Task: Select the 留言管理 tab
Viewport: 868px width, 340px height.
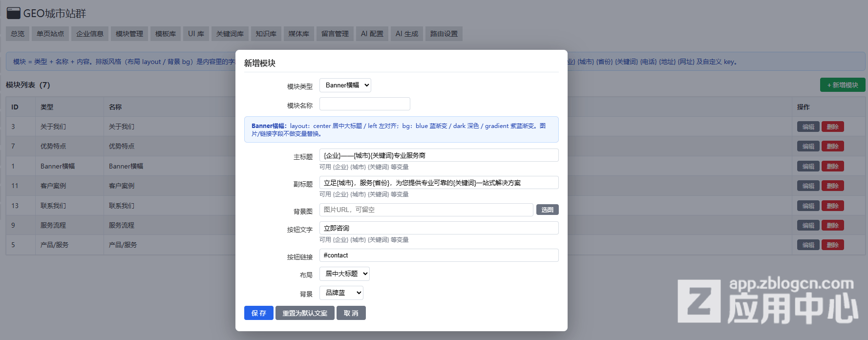Action: 335,34
